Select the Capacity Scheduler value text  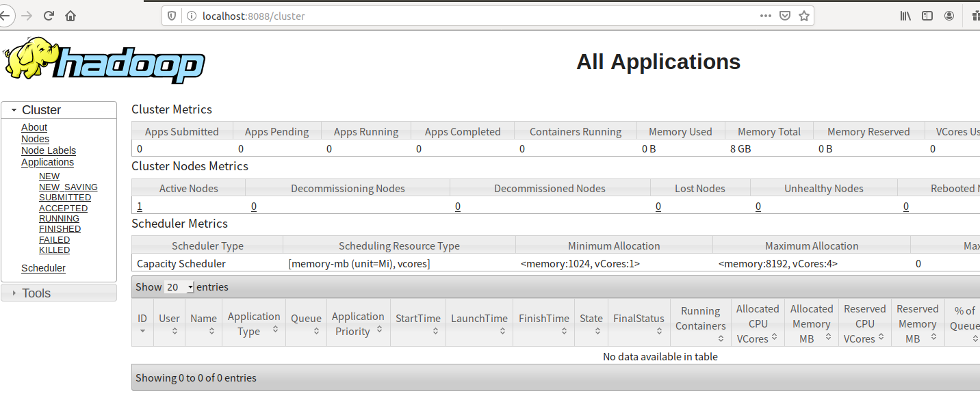[x=181, y=263]
